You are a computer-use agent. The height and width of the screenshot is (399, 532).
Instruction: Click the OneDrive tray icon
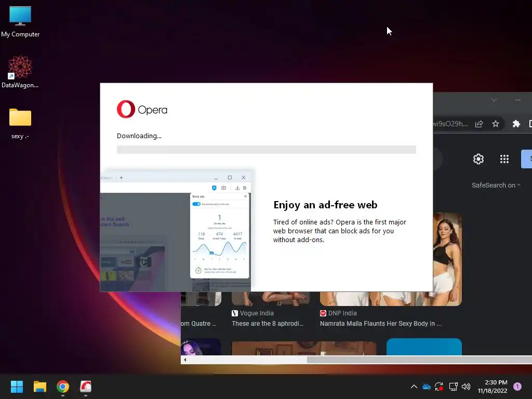point(427,387)
